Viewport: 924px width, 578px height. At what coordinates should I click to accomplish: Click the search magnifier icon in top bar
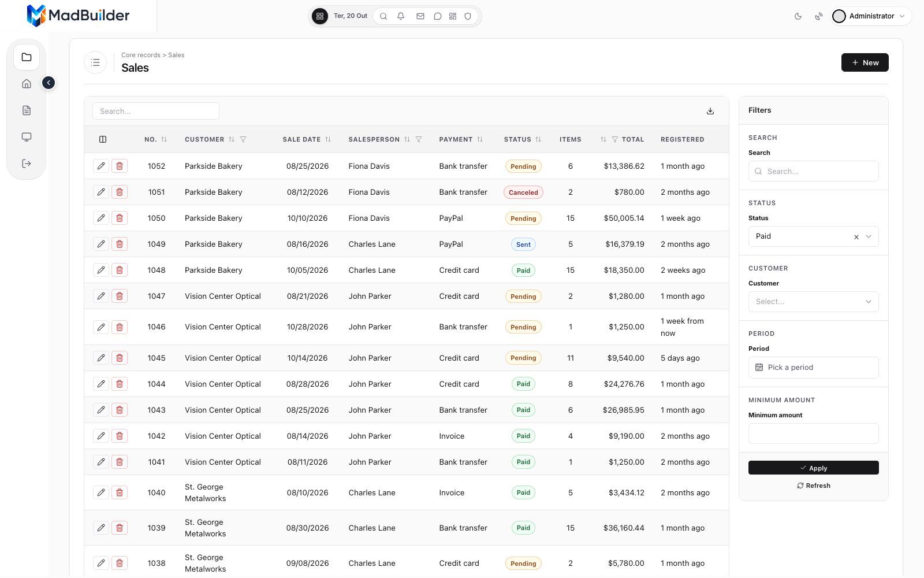[383, 16]
